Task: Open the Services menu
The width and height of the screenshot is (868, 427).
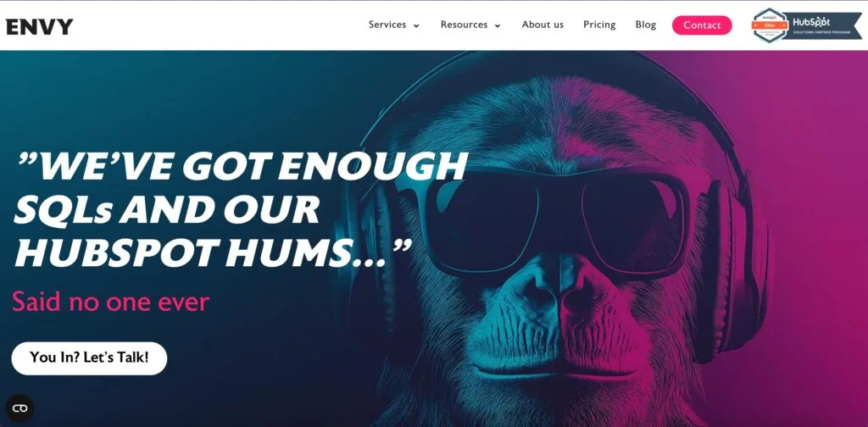Action: point(387,25)
